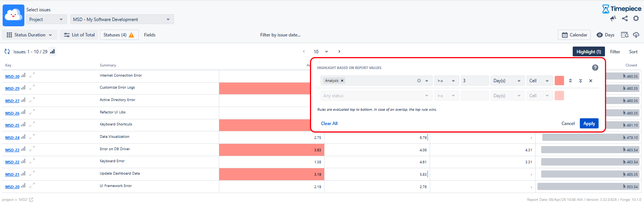Click the Summary column header
644x205 pixels.
coord(108,65)
